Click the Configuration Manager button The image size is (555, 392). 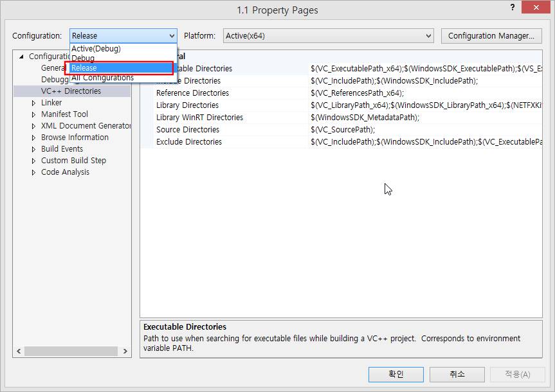click(x=491, y=36)
